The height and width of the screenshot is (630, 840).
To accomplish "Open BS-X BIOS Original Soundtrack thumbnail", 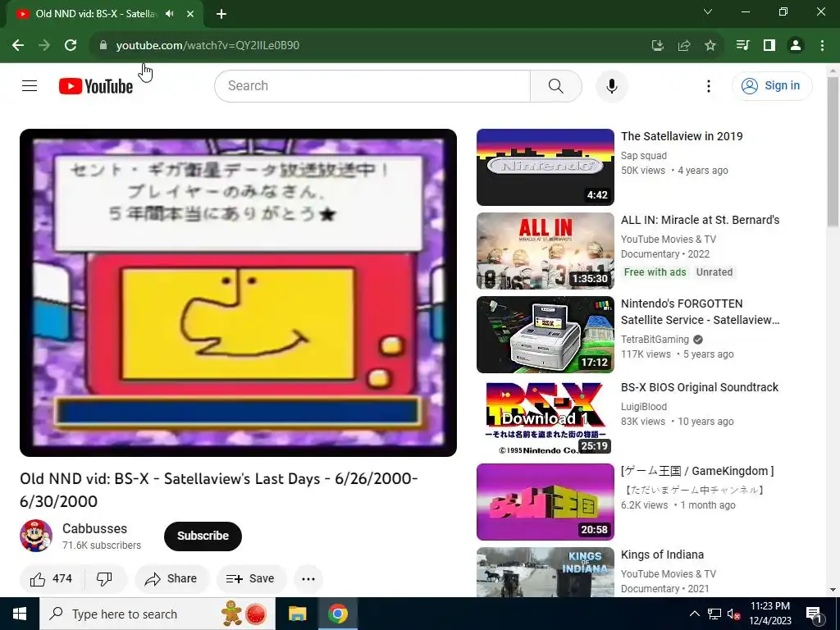I will [545, 418].
